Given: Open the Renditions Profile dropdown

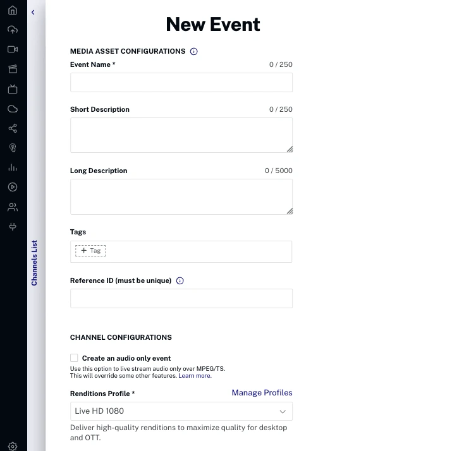Looking at the screenshot, I should click(181, 411).
